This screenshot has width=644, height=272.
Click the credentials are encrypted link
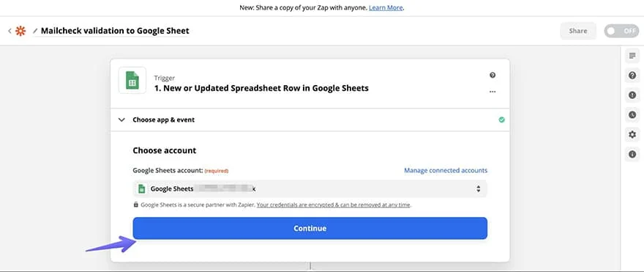(334, 205)
